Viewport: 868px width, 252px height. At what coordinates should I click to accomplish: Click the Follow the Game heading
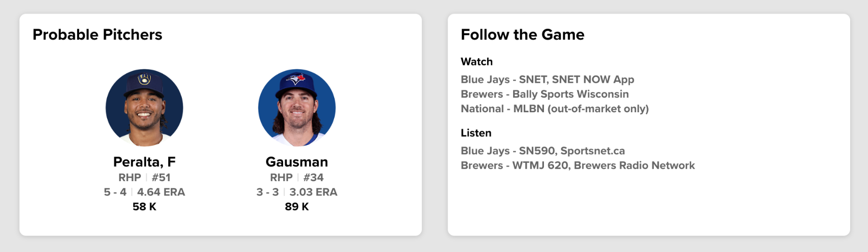(x=522, y=35)
